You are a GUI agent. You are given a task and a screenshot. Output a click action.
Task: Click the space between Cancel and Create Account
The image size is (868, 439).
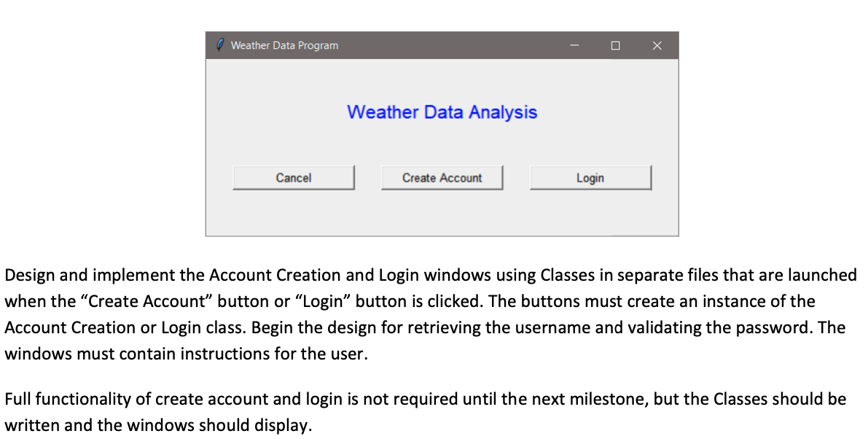click(368, 177)
